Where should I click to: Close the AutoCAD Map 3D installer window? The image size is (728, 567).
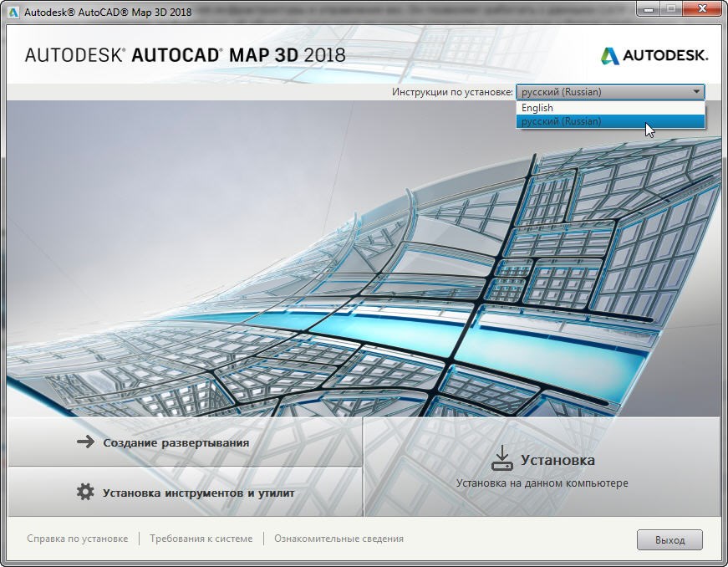pos(703,9)
